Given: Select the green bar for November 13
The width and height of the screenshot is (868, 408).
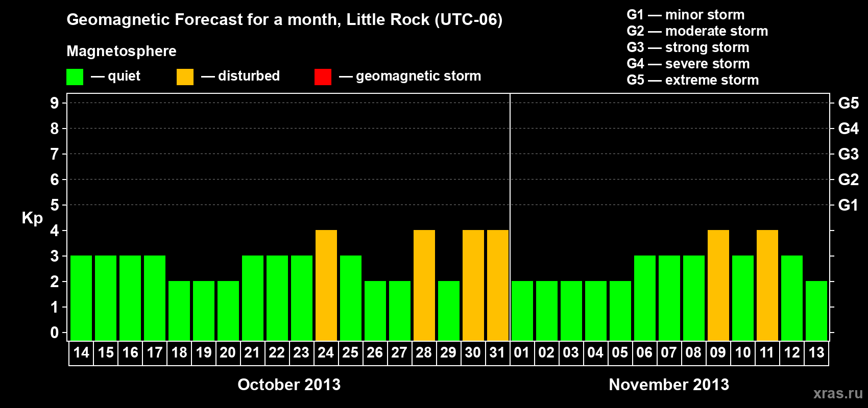Looking at the screenshot, I should [x=816, y=311].
